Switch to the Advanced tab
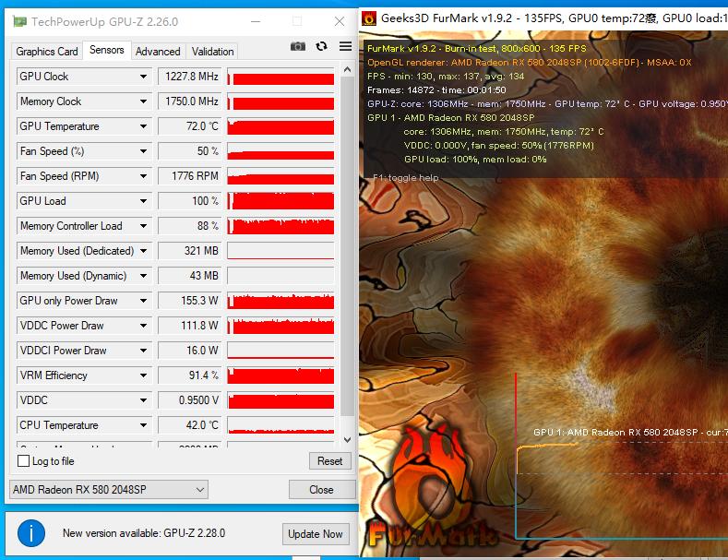The height and width of the screenshot is (560, 728). (x=158, y=51)
